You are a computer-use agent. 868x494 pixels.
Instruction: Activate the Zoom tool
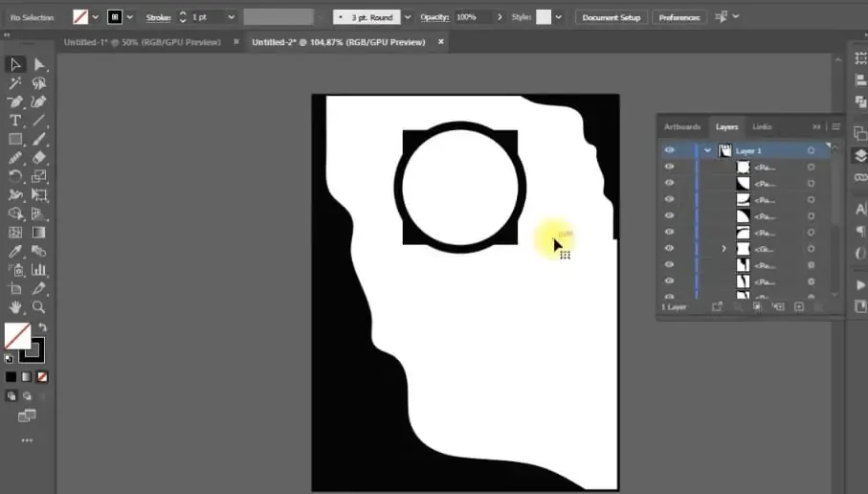tap(39, 307)
